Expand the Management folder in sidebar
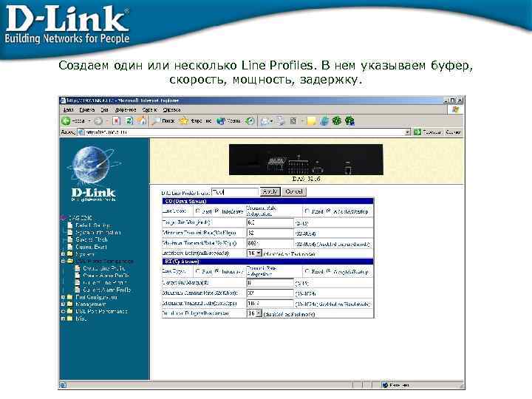 tap(63, 304)
